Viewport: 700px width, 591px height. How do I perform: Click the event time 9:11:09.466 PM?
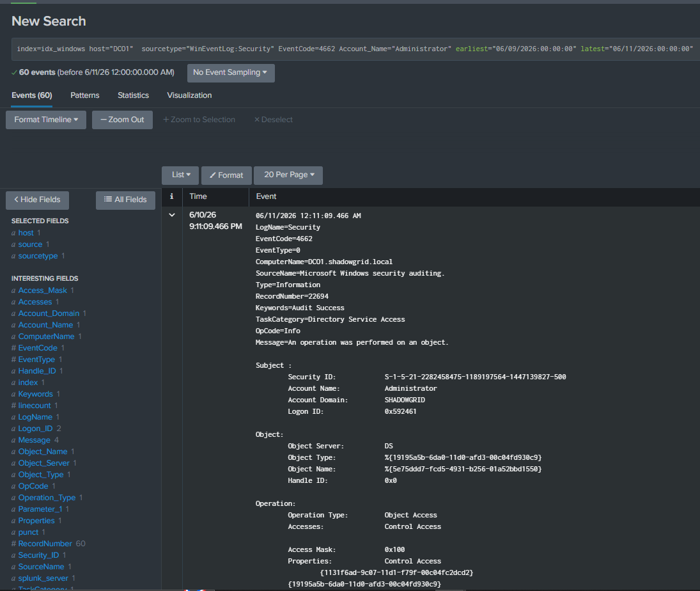click(215, 226)
